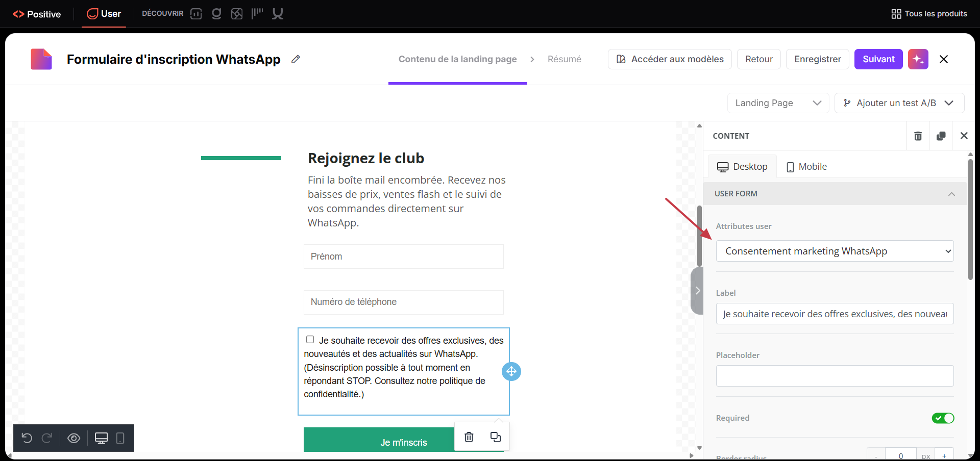Open the Attributes user dropdown
Image resolution: width=980 pixels, height=461 pixels.
(835, 251)
